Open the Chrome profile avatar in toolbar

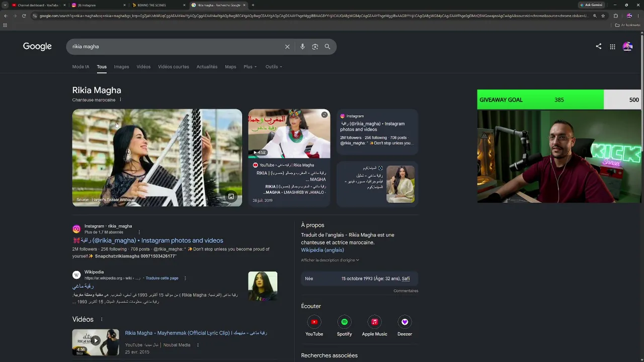(x=629, y=16)
